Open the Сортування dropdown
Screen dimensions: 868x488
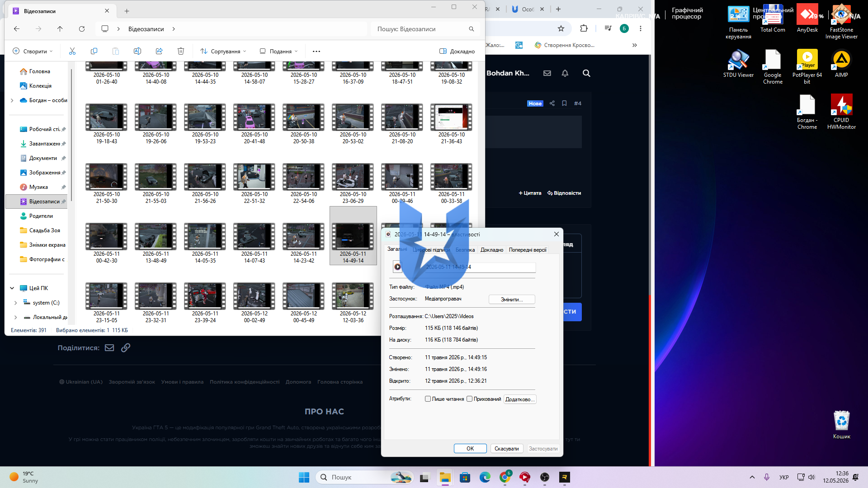point(224,52)
